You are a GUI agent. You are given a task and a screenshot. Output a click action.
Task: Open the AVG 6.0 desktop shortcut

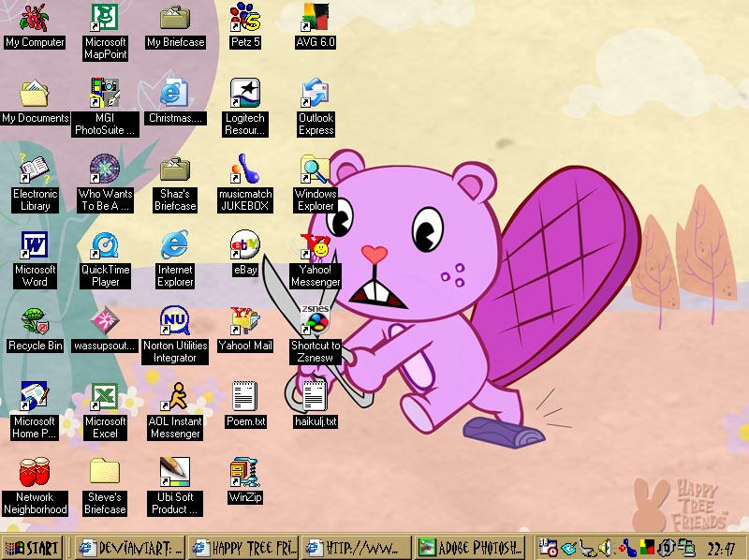[x=316, y=17]
